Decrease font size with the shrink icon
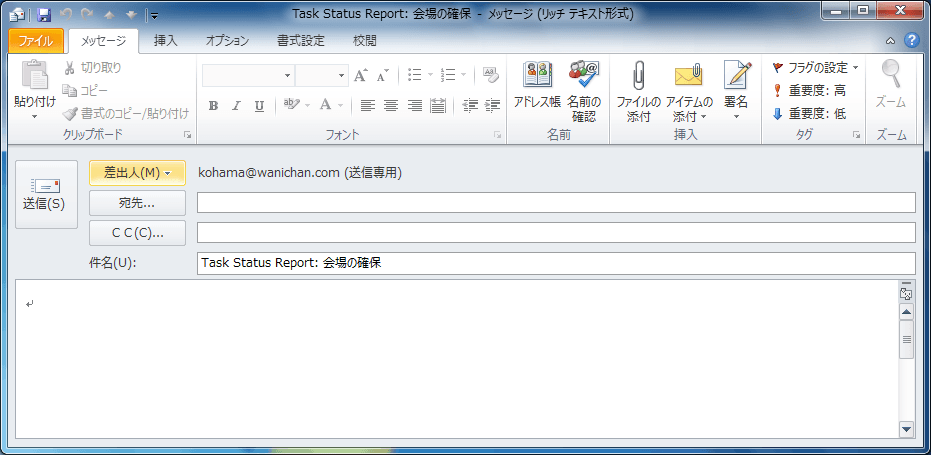931x455 pixels. [383, 75]
